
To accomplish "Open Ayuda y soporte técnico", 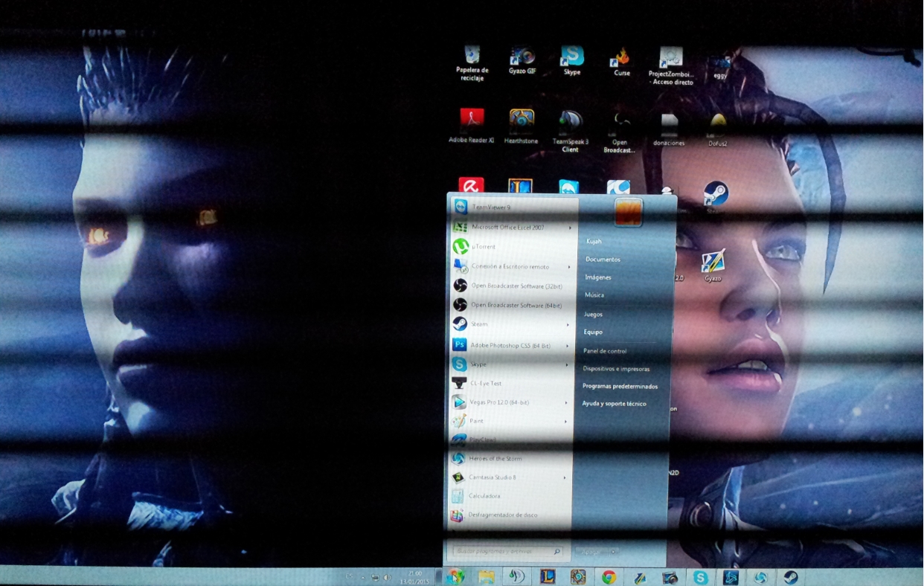I will click(614, 404).
